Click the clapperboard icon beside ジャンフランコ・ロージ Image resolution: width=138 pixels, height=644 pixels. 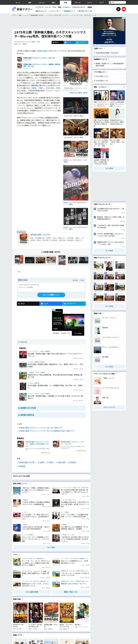(97, 340)
